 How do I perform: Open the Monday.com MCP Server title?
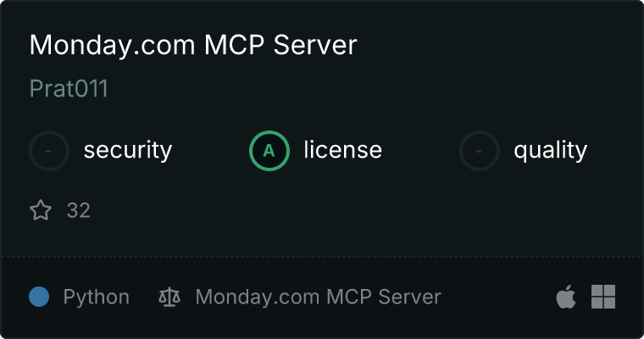point(193,45)
